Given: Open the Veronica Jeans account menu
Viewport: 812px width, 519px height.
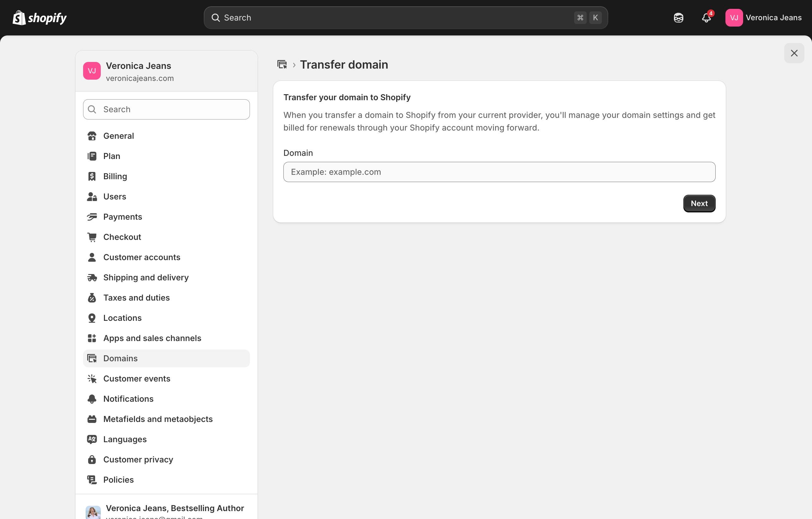Looking at the screenshot, I should tap(763, 18).
